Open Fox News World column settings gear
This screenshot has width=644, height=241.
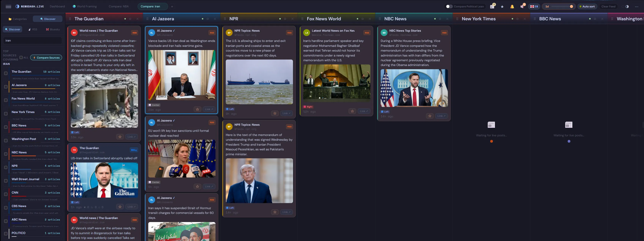[x=362, y=19]
